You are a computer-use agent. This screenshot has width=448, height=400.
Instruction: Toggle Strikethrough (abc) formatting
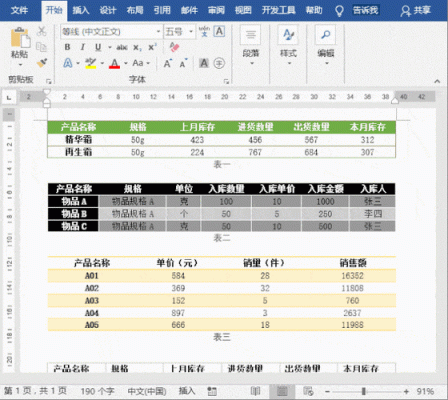tap(122, 47)
